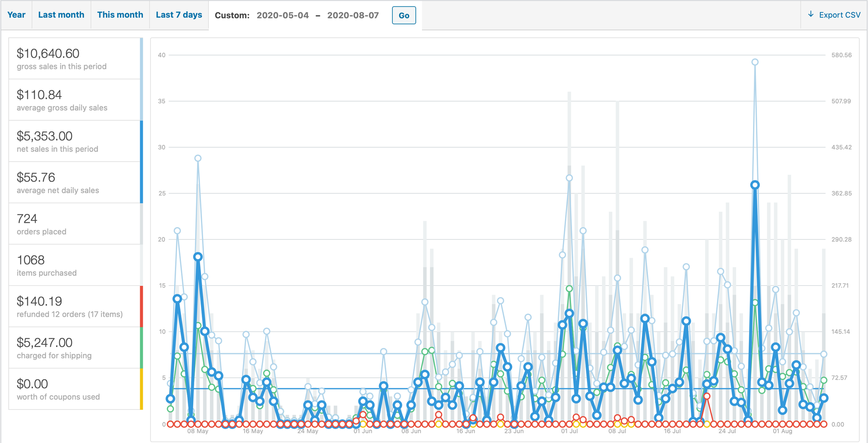Toggle the average gross daily sales legend
Image resolution: width=868 pixels, height=443 pixels.
click(x=75, y=100)
